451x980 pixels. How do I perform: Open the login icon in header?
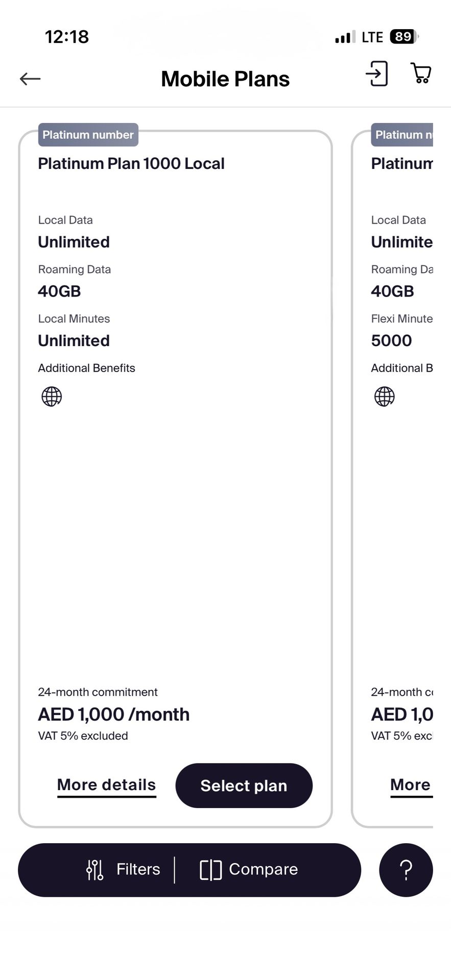tap(377, 73)
